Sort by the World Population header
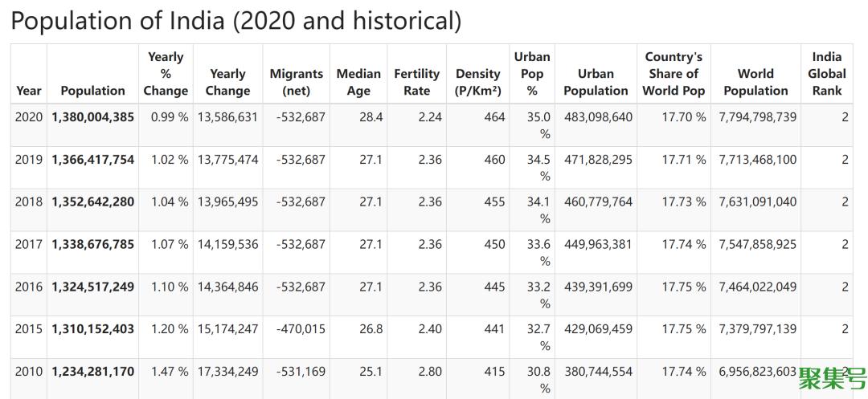Screen dimensions: 868x399 click(755, 82)
